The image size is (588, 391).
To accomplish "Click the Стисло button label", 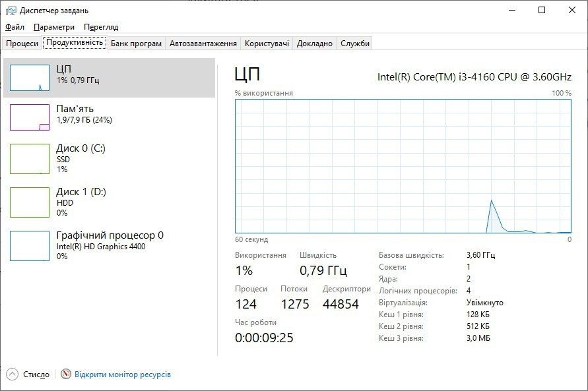I will (x=36, y=375).
